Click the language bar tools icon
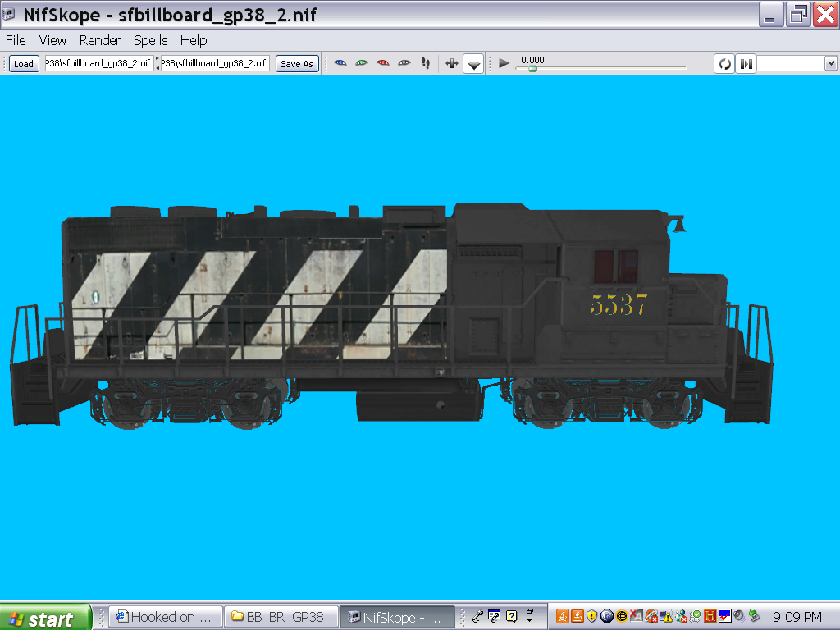This screenshot has height=630, width=840. (494, 617)
